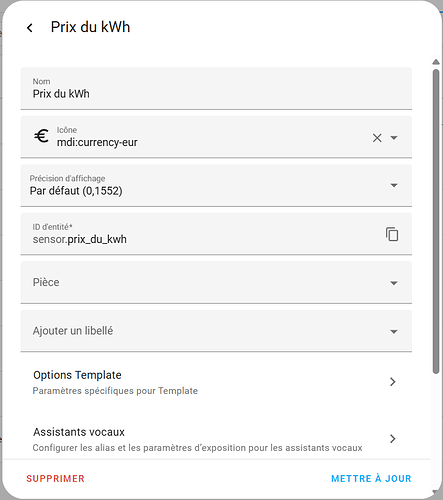443x500 pixels.
Task: Open Options Template settings
Action: (x=216, y=382)
